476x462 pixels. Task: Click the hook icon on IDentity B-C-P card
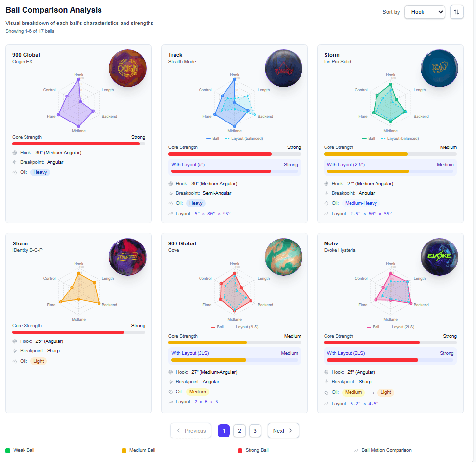[15, 341]
